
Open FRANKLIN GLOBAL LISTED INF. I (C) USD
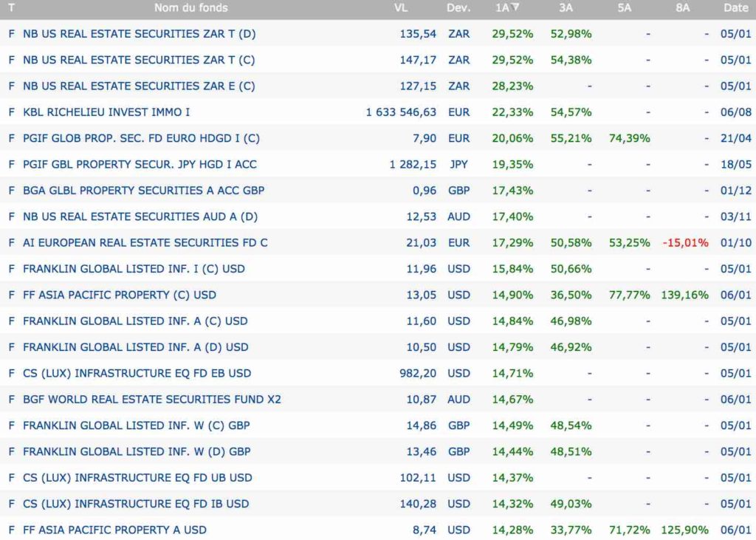(134, 268)
